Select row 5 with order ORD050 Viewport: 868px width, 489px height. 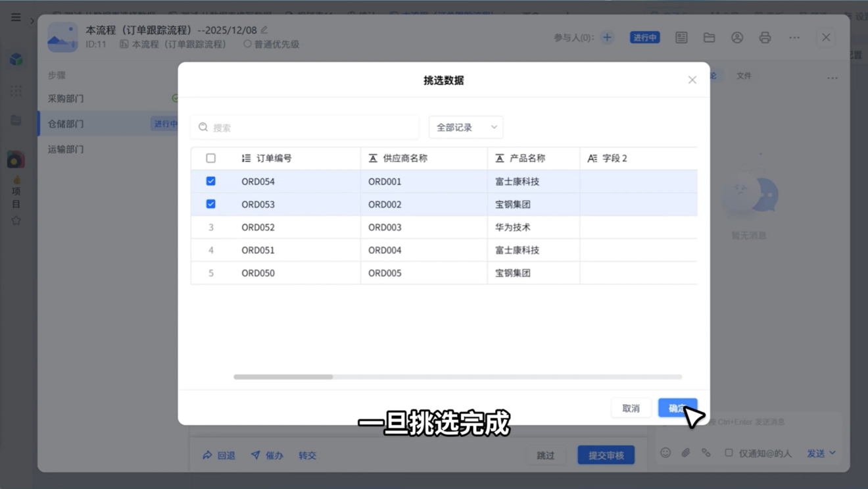pyautogui.click(x=210, y=273)
